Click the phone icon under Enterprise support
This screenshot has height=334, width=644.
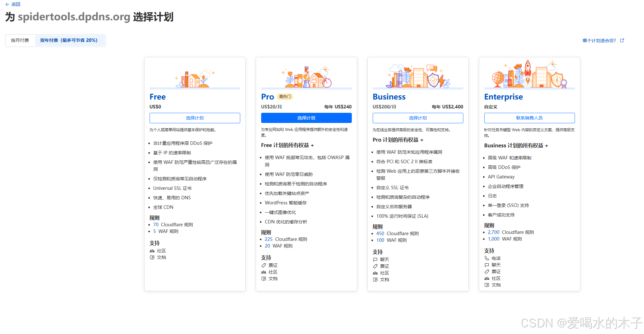tap(487, 258)
